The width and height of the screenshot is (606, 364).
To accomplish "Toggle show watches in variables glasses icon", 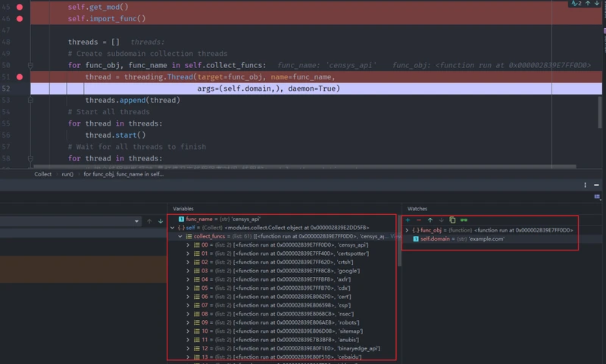I will tap(464, 220).
